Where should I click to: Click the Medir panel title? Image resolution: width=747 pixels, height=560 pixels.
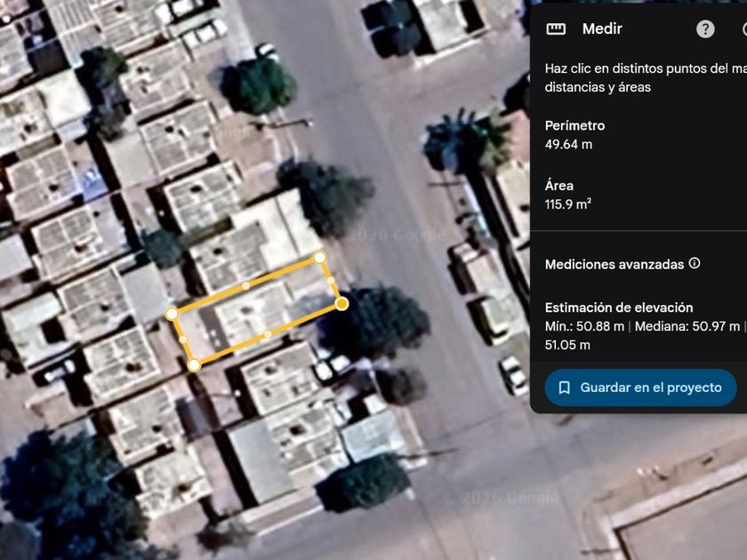602,29
